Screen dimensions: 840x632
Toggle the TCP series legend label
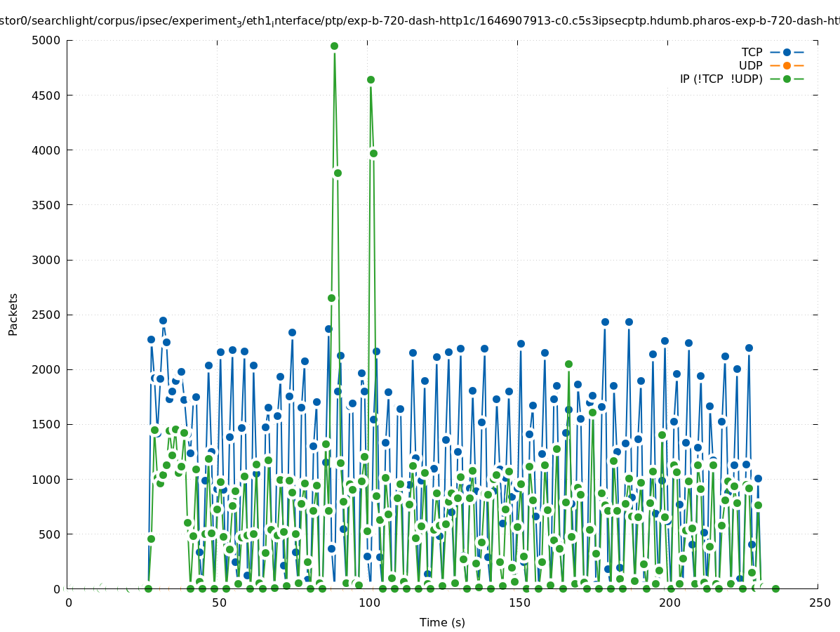pos(752,52)
